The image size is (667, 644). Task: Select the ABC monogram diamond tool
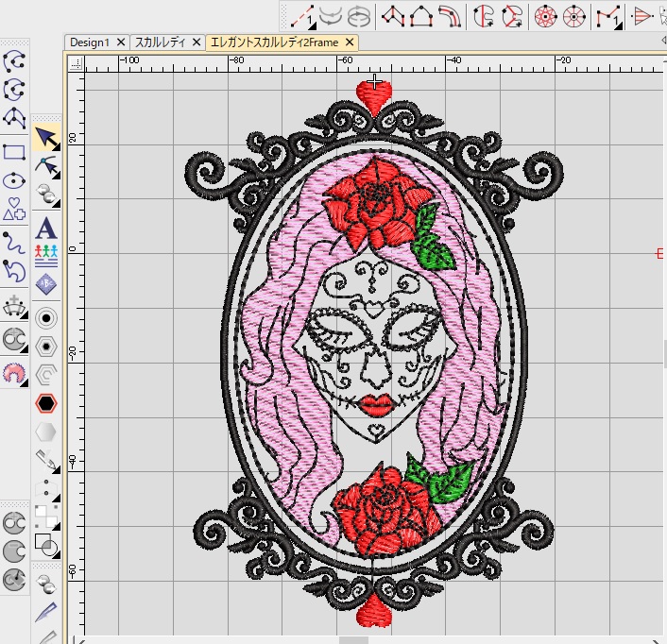coord(46,284)
